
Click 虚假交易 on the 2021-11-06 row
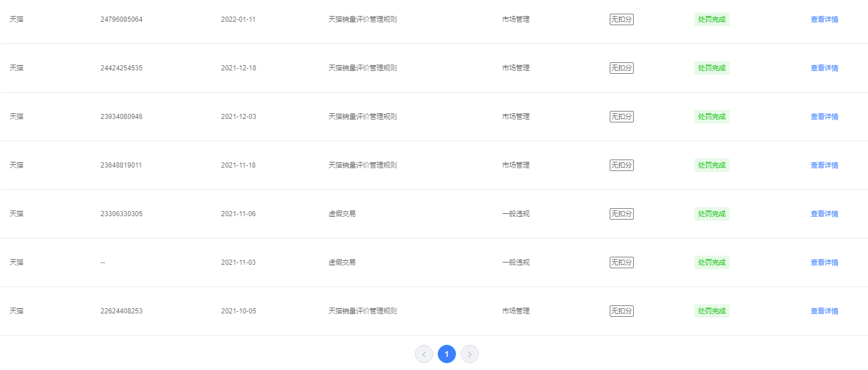(x=342, y=214)
